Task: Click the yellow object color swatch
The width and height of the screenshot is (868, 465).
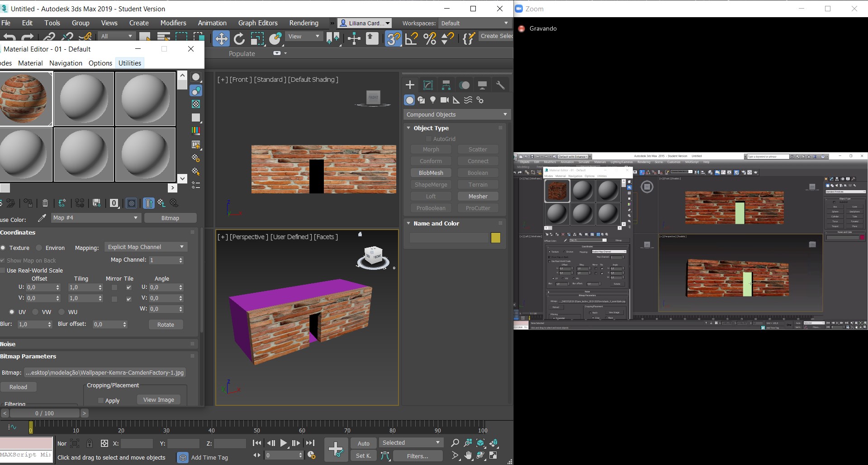Action: (x=496, y=238)
